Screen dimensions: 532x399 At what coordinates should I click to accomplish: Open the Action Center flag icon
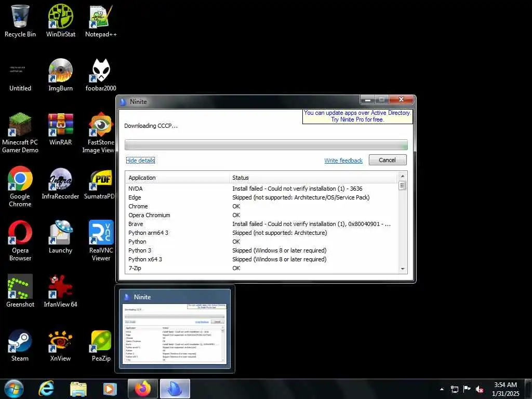[467, 389]
